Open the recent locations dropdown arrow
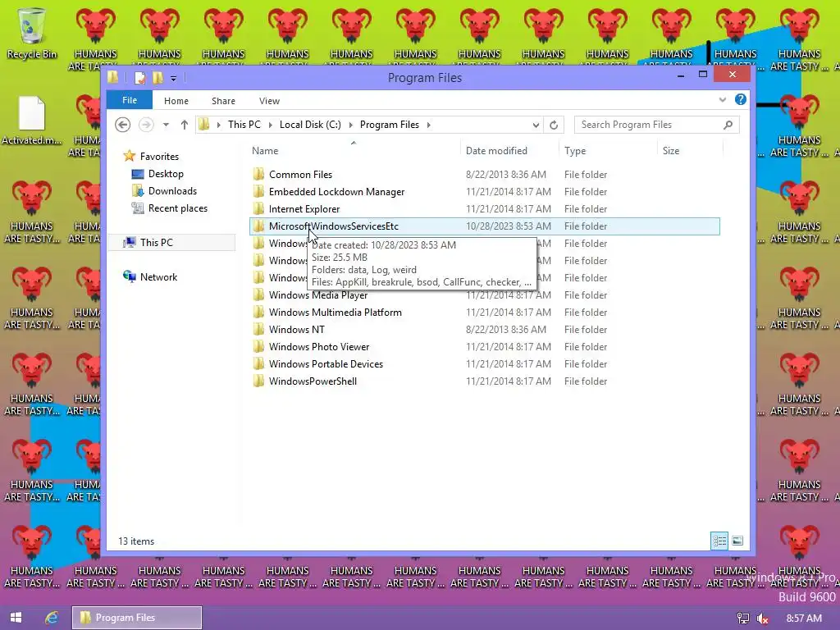 [x=166, y=125]
